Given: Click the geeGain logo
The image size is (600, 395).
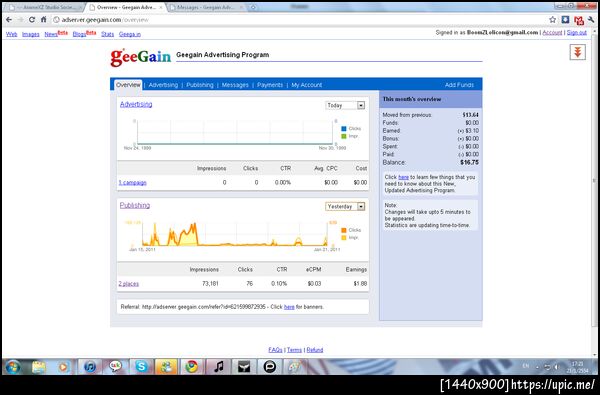Looking at the screenshot, I should point(141,57).
